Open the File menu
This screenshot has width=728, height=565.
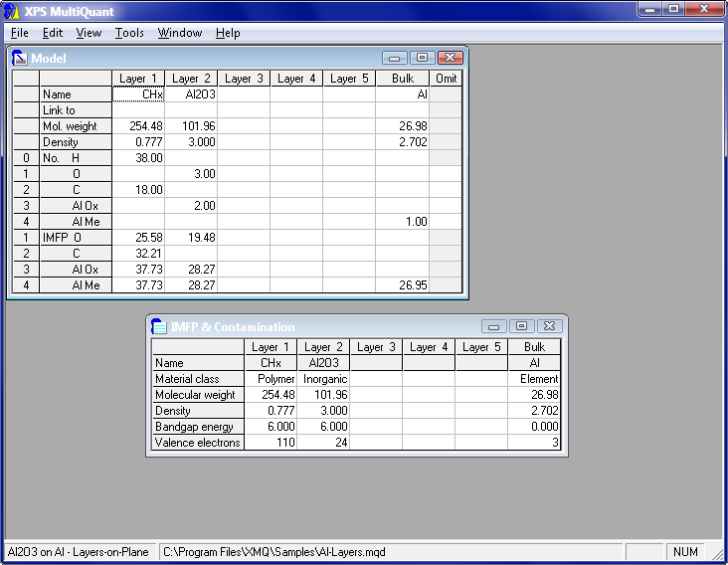click(20, 33)
